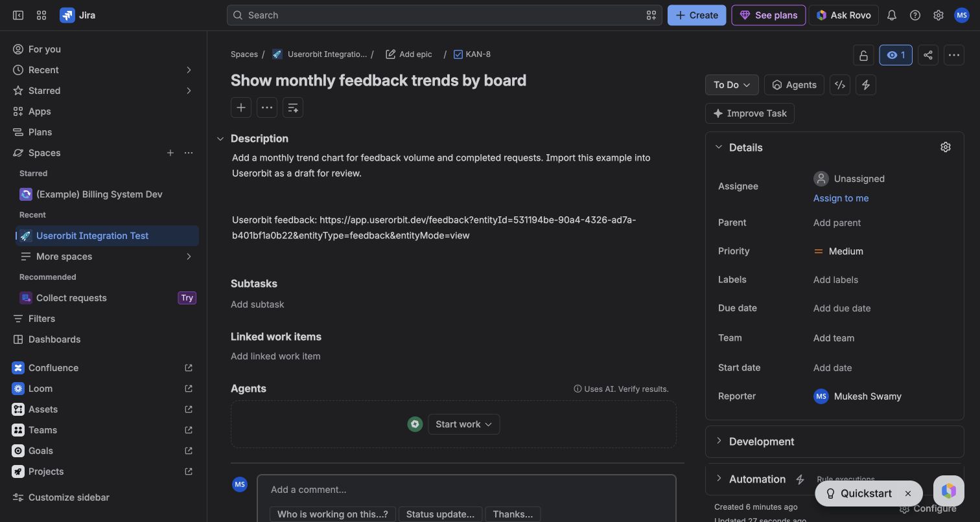Click the Create button
This screenshot has width=980, height=522.
pyautogui.click(x=697, y=15)
